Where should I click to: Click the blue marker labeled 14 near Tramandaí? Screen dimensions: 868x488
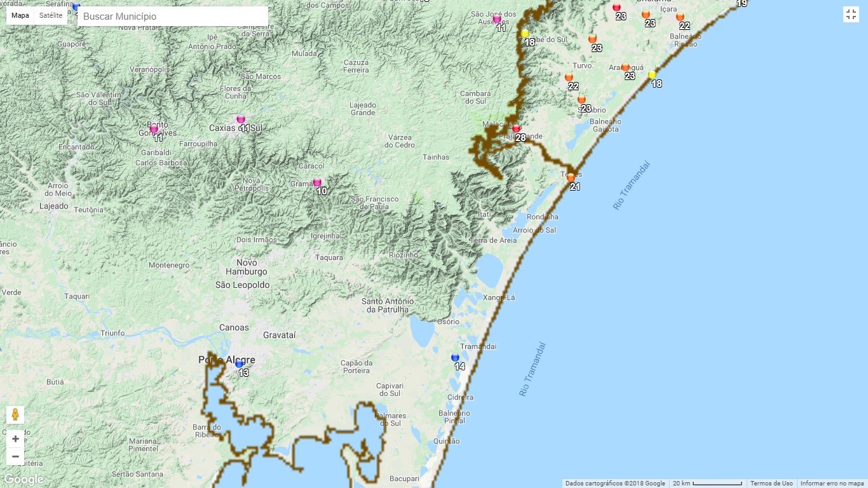(455, 358)
